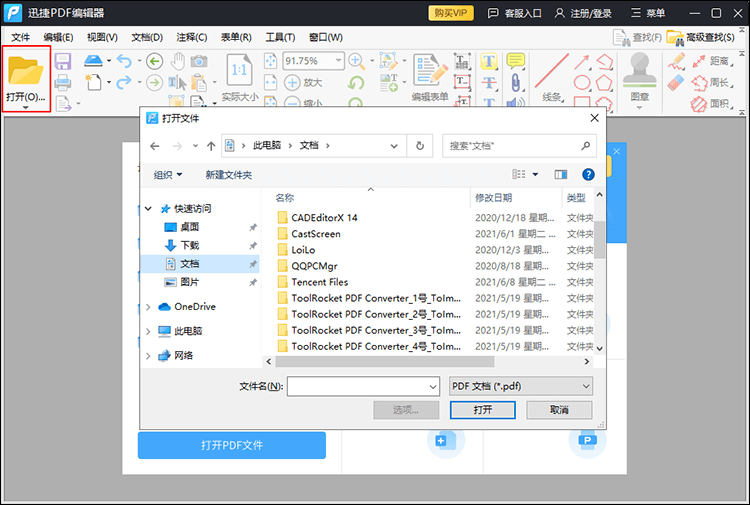Click the 购买VIP button
Image resolution: width=750 pixels, height=505 pixels.
click(x=451, y=13)
